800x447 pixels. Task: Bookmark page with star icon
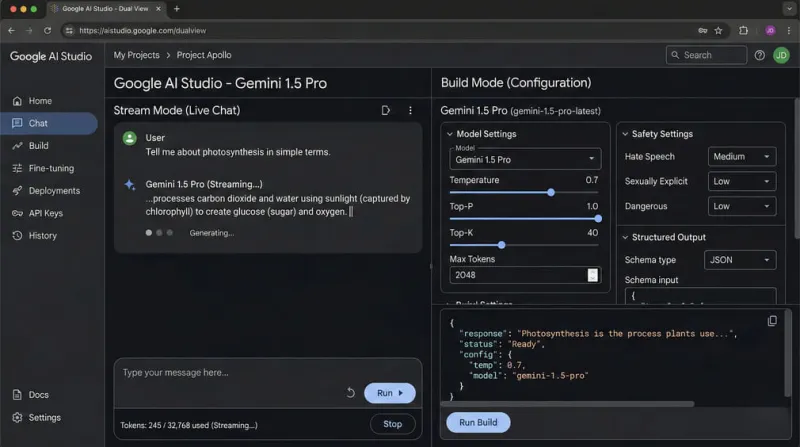pyautogui.click(x=718, y=31)
